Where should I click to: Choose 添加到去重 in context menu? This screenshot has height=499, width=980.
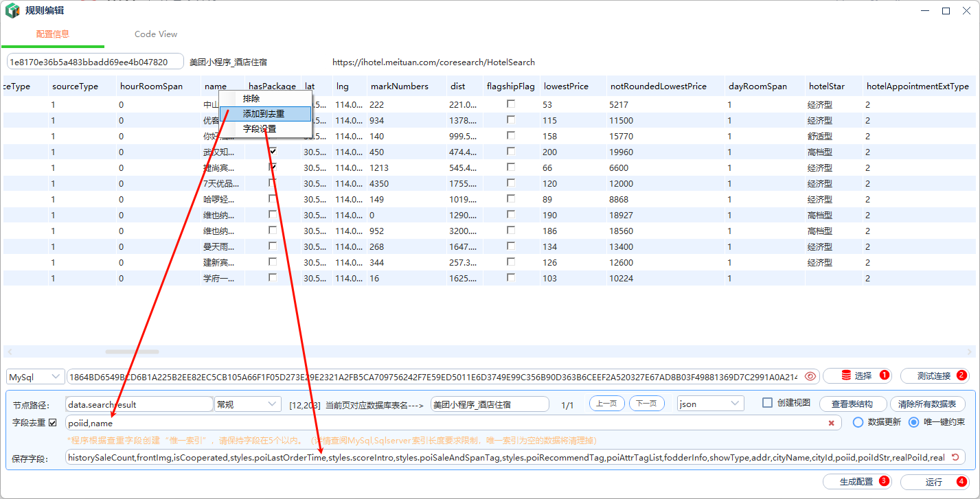pyautogui.click(x=264, y=114)
